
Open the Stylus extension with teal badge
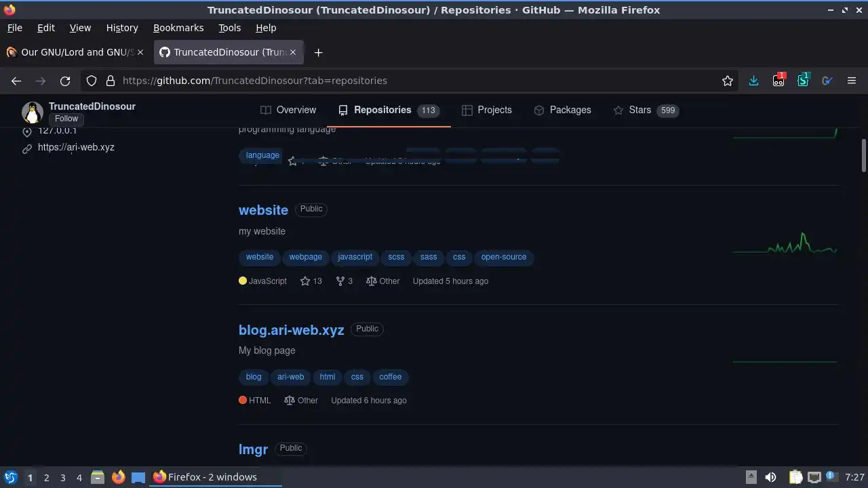[803, 80]
